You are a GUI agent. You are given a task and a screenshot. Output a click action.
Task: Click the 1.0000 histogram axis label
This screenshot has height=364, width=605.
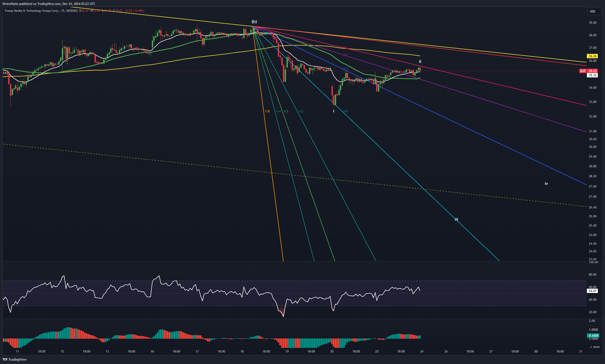click(593, 330)
